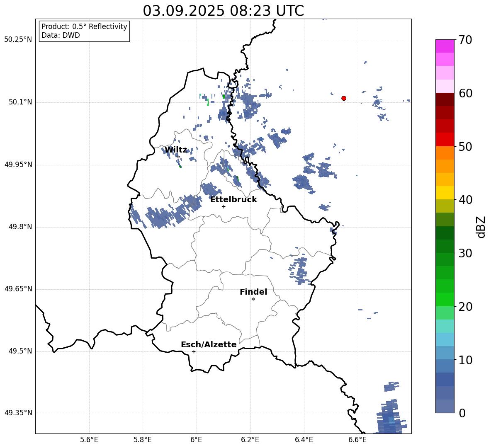Click the 6°E longitude label
Screen dimensions: 491x448
(196, 440)
